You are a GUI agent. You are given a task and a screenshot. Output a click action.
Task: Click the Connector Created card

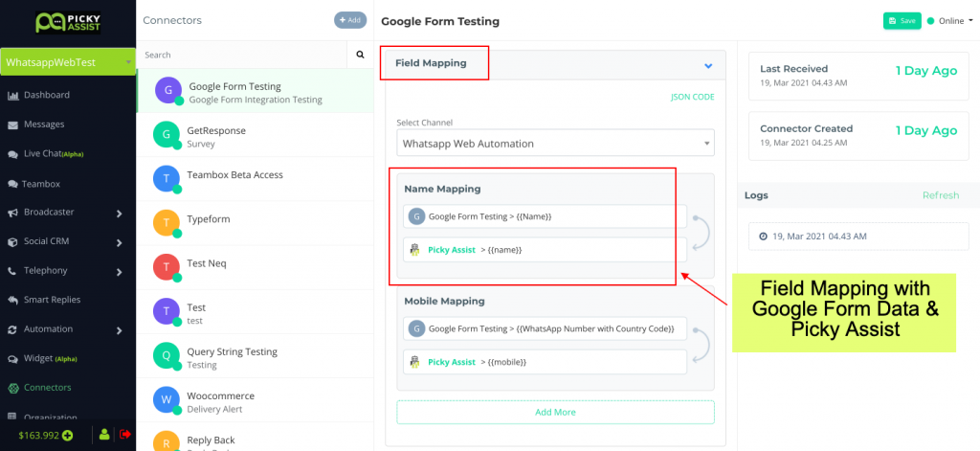[x=858, y=136]
